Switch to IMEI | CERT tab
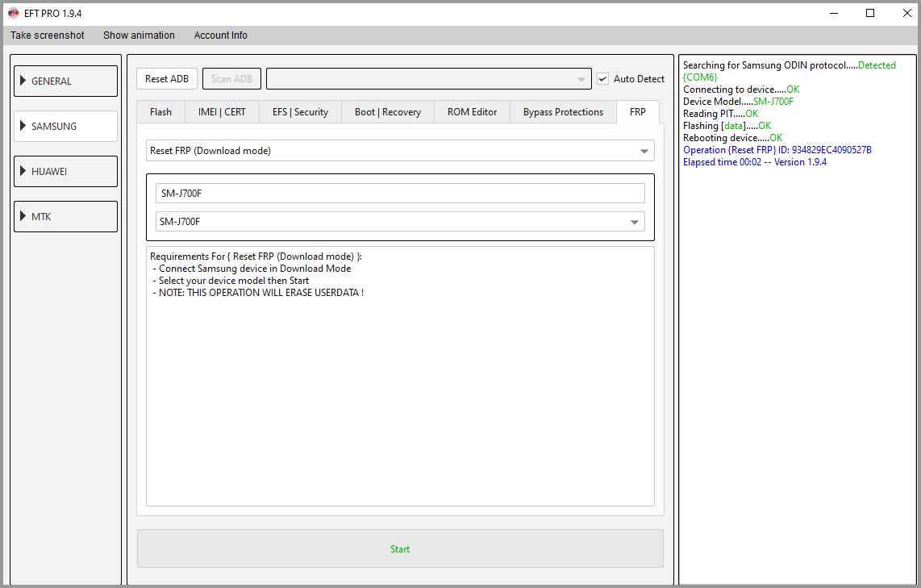Image resolution: width=921 pixels, height=588 pixels. click(222, 112)
